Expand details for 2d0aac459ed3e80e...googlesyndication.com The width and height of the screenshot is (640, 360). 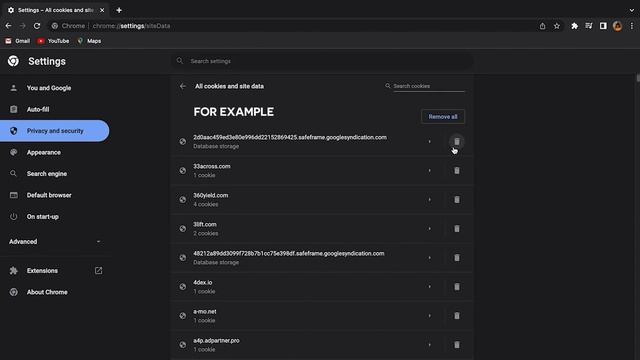tap(429, 142)
